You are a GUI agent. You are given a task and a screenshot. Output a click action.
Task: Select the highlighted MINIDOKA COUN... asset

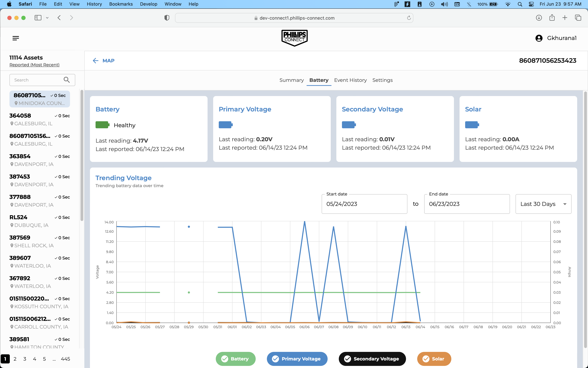pyautogui.click(x=40, y=99)
